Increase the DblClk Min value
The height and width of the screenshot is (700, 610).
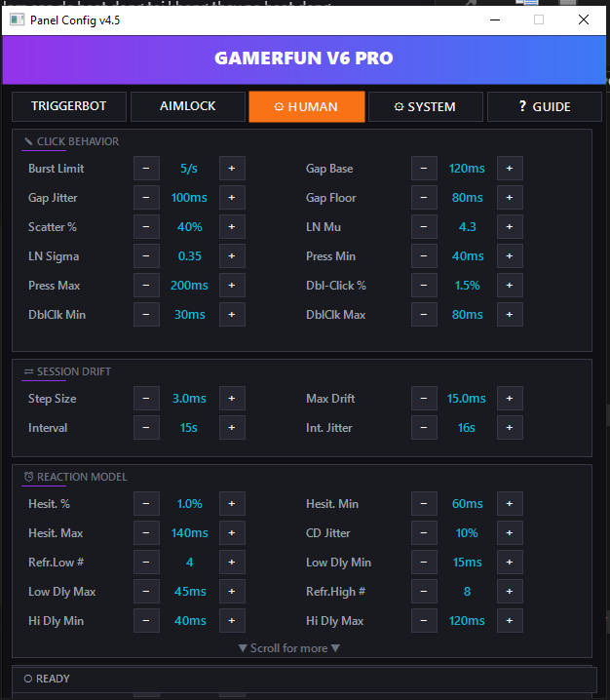(232, 314)
